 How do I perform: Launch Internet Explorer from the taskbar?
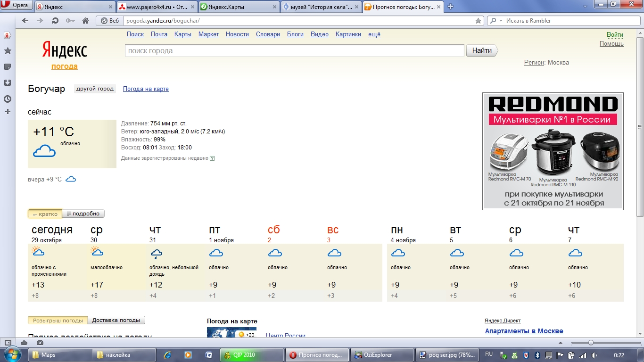coord(167,354)
